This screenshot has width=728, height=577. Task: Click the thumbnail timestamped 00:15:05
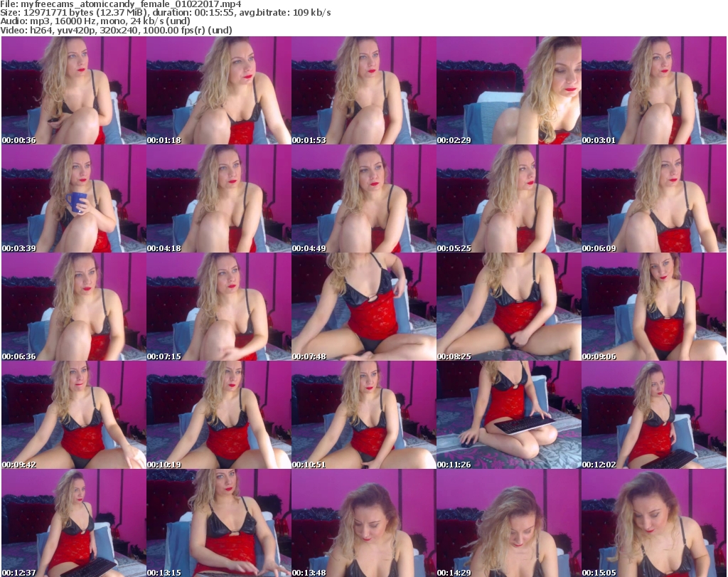point(654,523)
